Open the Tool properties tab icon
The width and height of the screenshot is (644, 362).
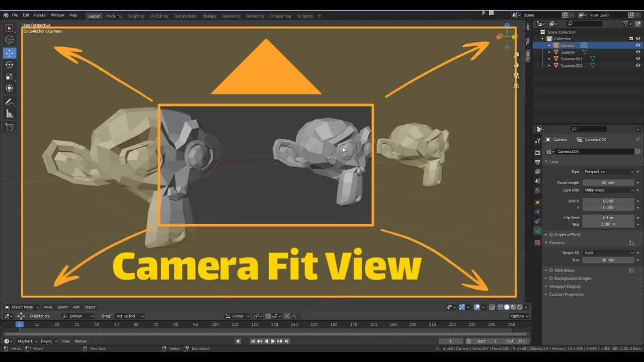pos(537,141)
